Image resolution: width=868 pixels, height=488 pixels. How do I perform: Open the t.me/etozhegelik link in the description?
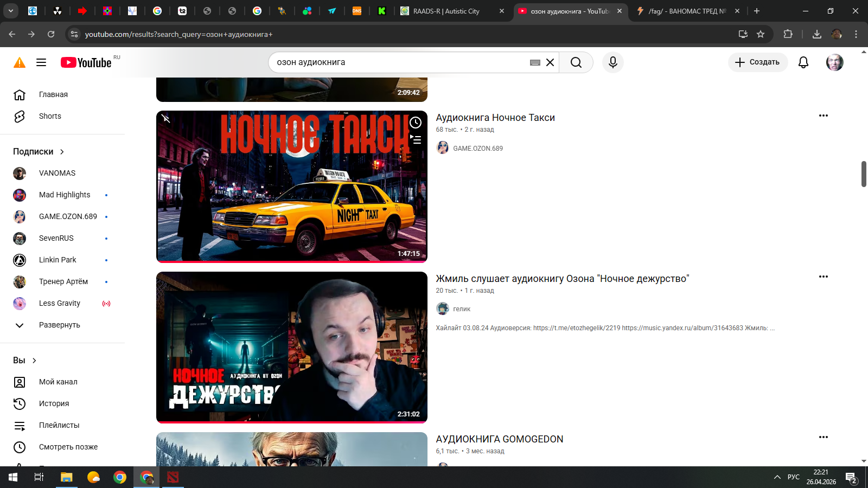pyautogui.click(x=577, y=328)
